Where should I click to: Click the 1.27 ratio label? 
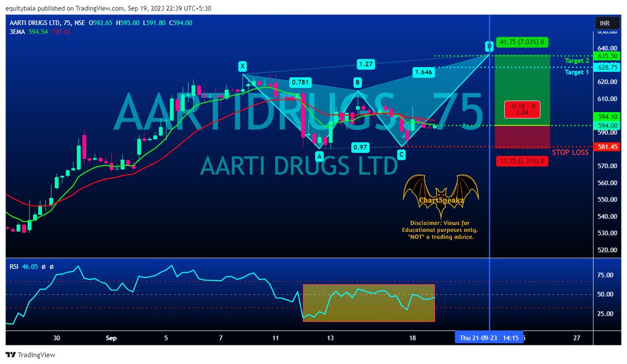366,64
